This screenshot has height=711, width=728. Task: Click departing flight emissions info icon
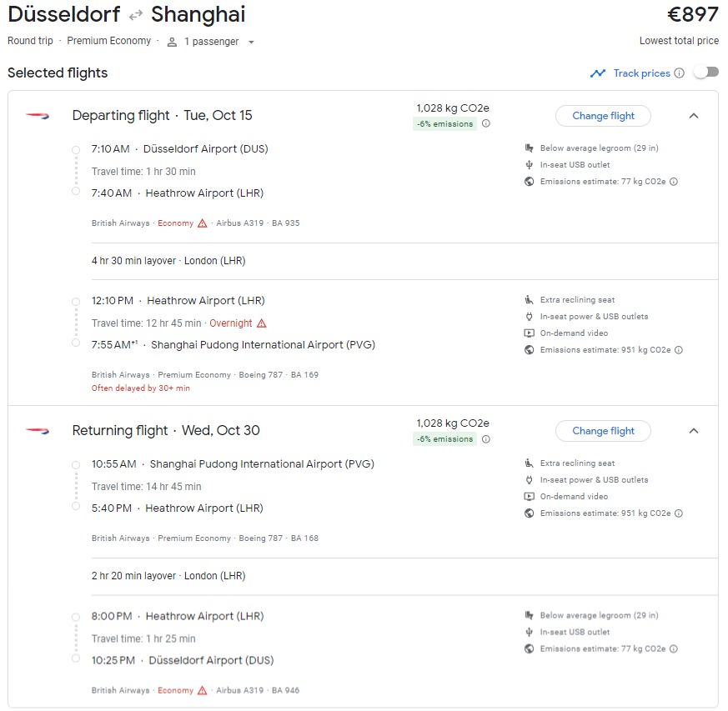(486, 124)
